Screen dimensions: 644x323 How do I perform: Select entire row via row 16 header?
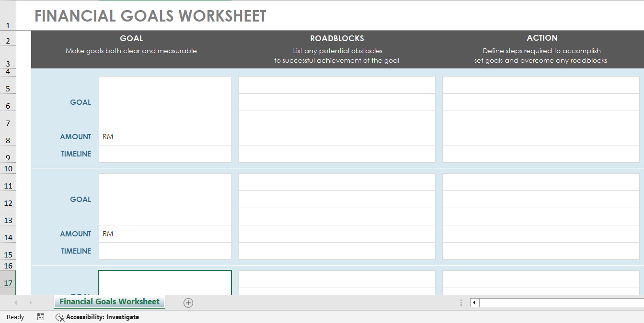8,266
